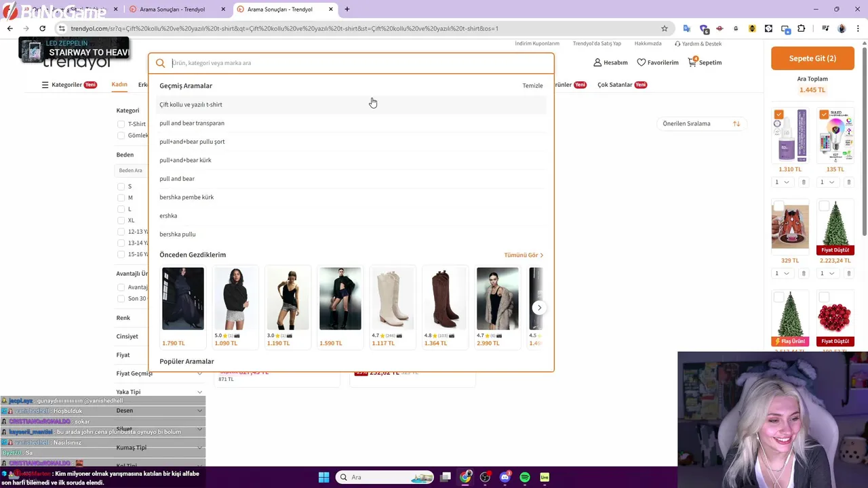Open Favorilerim heart icon

click(x=641, y=62)
